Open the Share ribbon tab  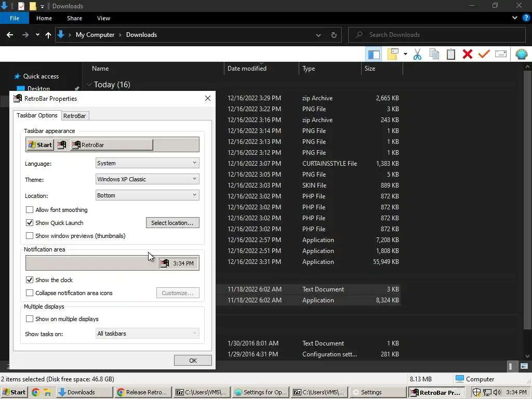(74, 18)
